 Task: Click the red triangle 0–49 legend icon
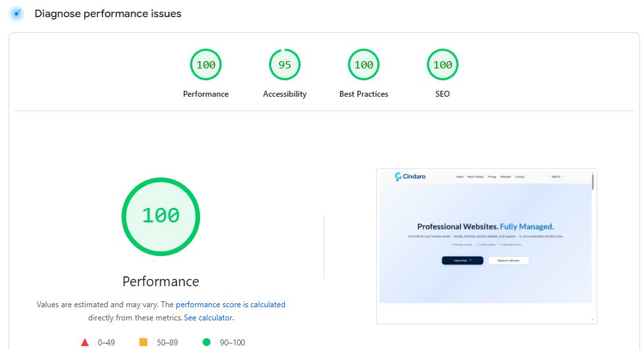point(85,342)
